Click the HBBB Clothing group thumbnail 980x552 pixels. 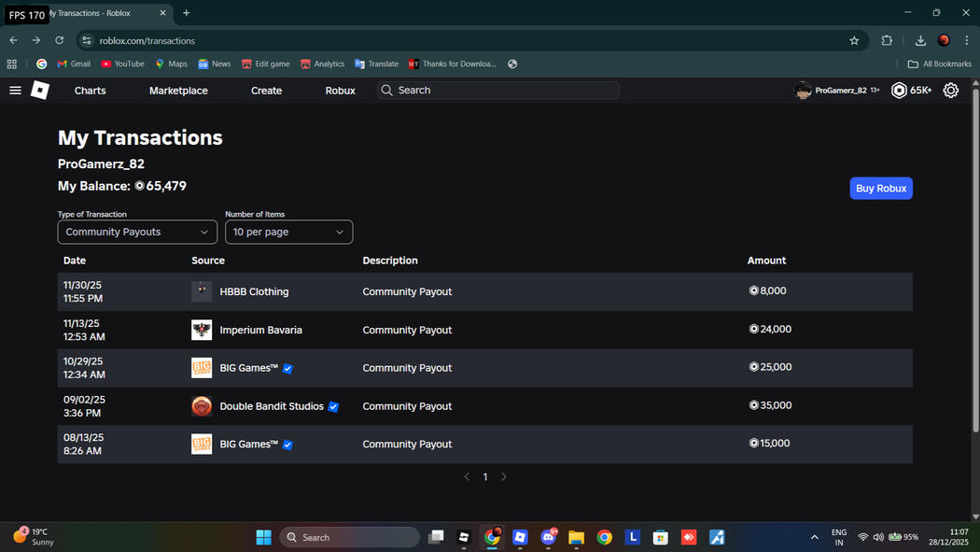click(x=202, y=291)
